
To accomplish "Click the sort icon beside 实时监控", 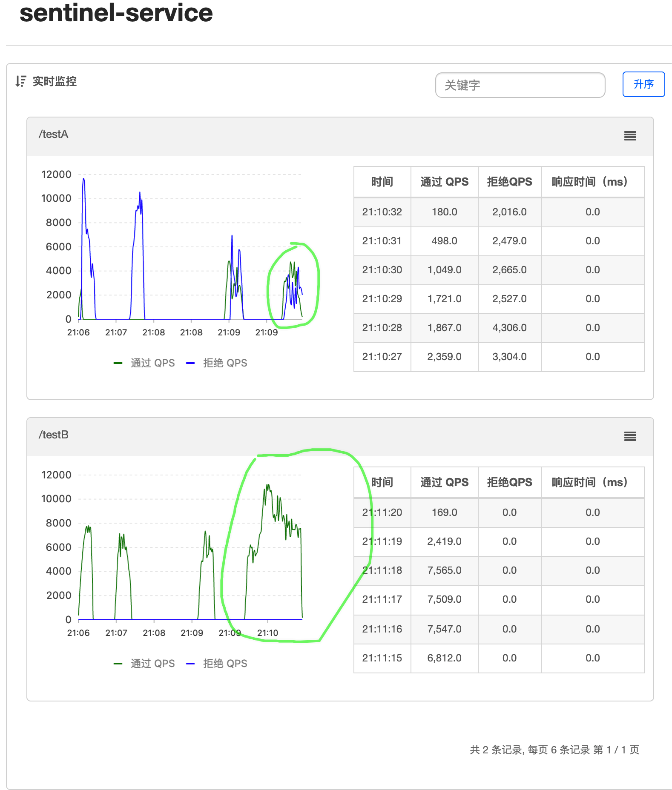I will tap(20, 81).
